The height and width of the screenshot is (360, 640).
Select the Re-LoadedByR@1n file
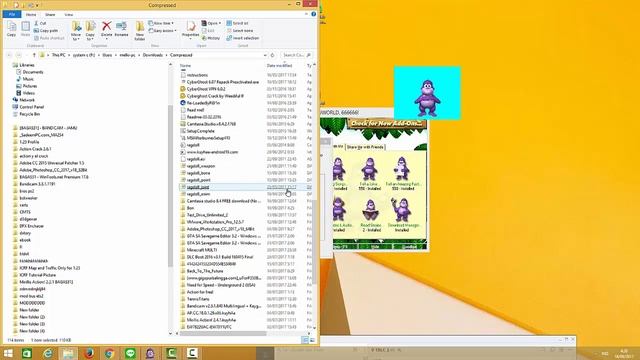(203, 103)
